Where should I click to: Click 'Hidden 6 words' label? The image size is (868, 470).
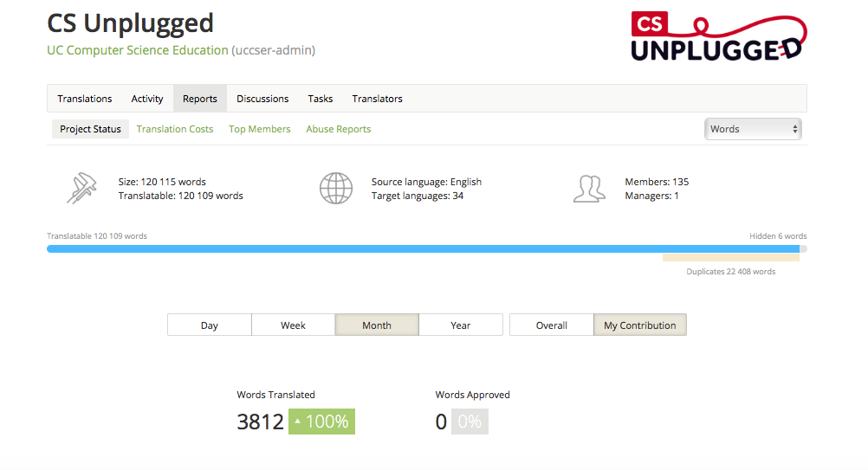tap(778, 236)
